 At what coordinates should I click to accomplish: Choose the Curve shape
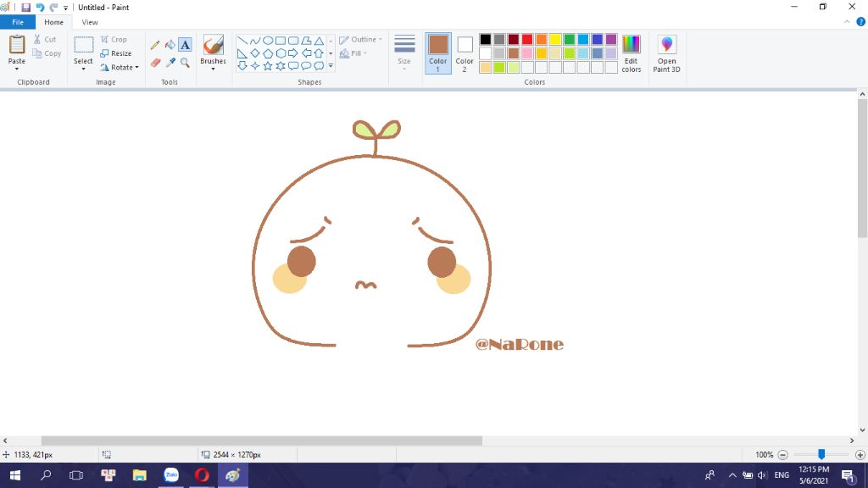[254, 41]
